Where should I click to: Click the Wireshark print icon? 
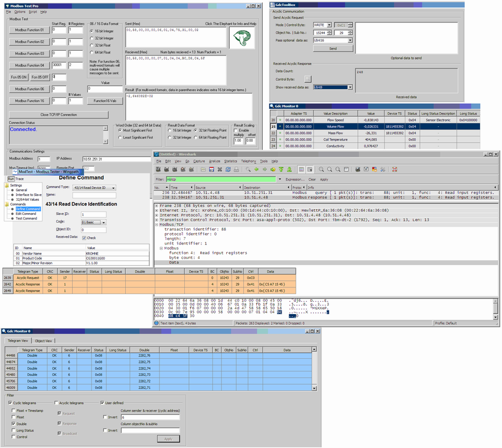click(x=236, y=169)
